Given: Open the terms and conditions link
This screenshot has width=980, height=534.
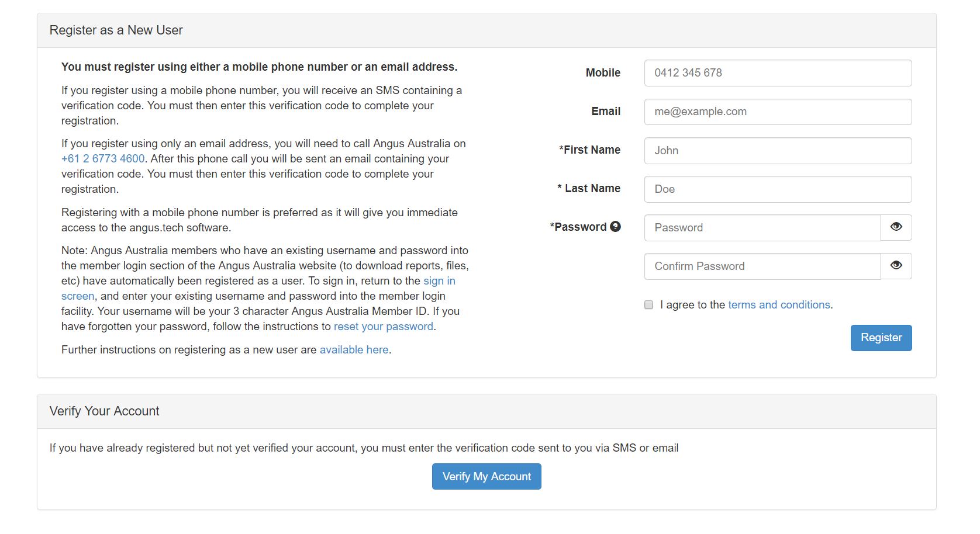Looking at the screenshot, I should (x=779, y=305).
